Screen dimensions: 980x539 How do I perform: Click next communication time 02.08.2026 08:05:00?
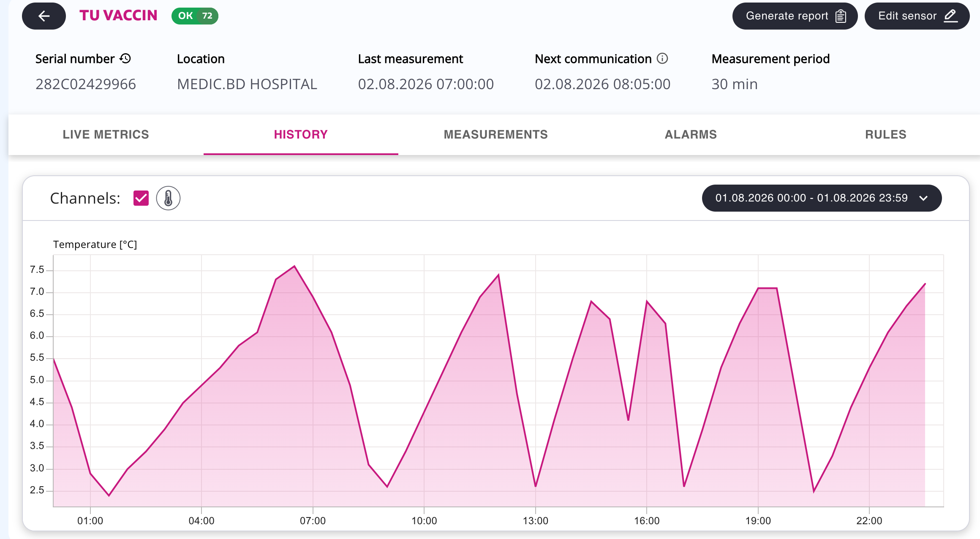(602, 84)
